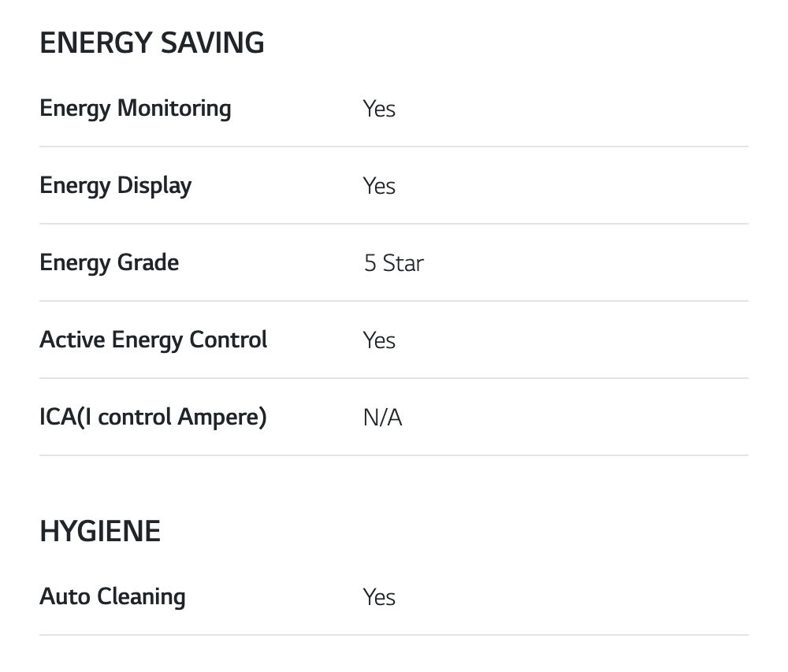Click the ENERGY SAVING section heading
The height and width of the screenshot is (672, 788).
(151, 43)
